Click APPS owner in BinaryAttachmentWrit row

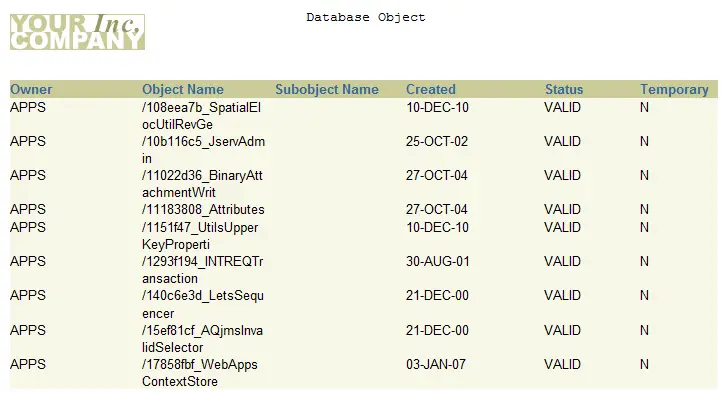(28, 176)
